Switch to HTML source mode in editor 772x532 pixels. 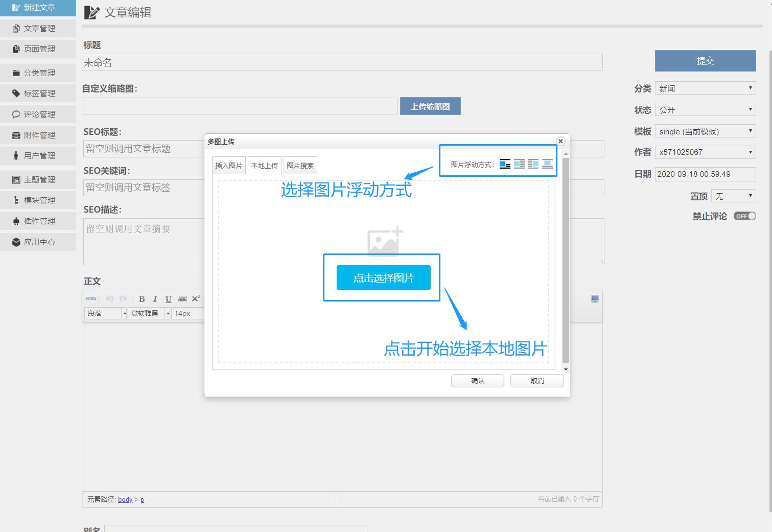91,299
